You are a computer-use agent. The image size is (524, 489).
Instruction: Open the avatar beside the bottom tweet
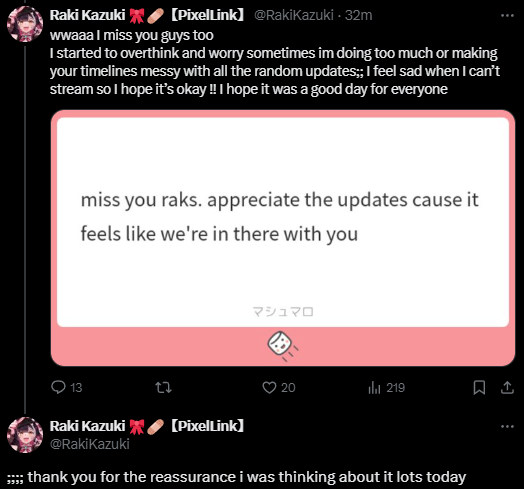point(25,435)
